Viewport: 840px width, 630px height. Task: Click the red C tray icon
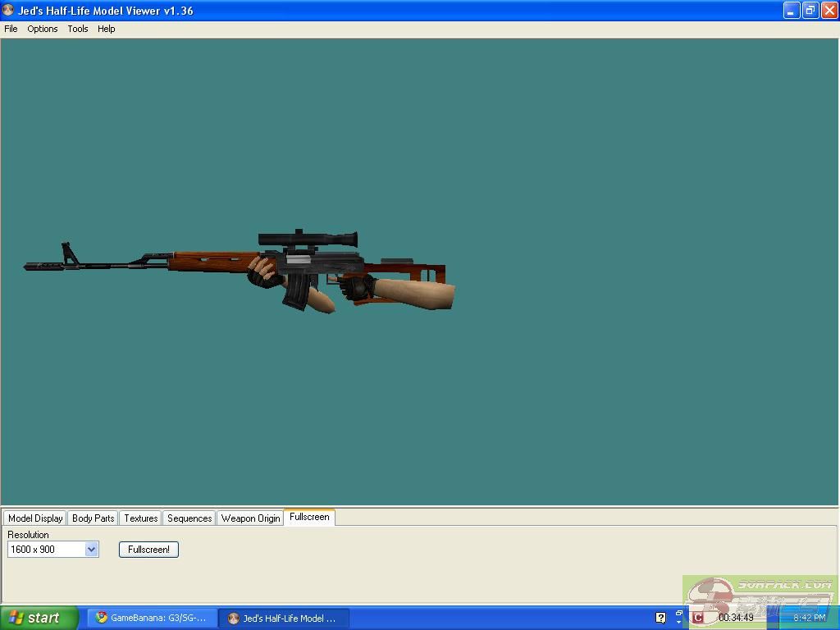click(697, 618)
